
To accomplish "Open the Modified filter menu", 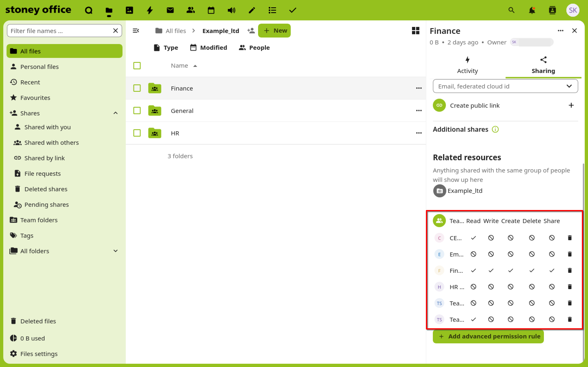I will pyautogui.click(x=208, y=48).
